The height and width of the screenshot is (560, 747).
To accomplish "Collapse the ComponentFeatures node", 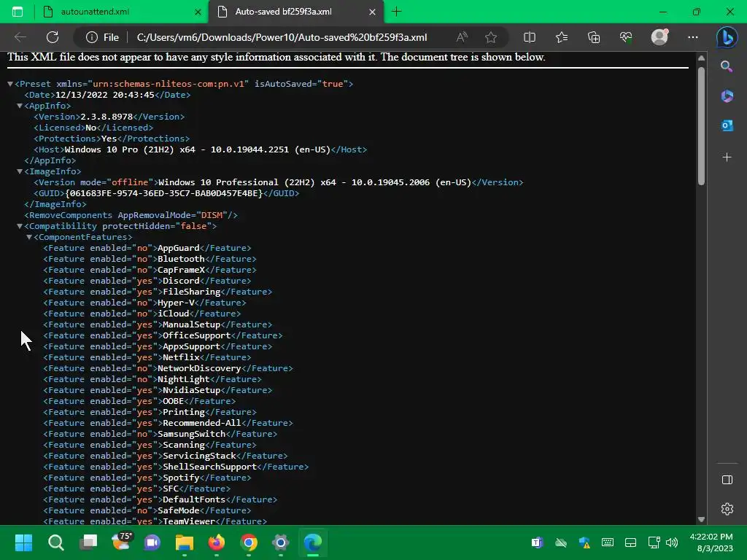I will [29, 237].
